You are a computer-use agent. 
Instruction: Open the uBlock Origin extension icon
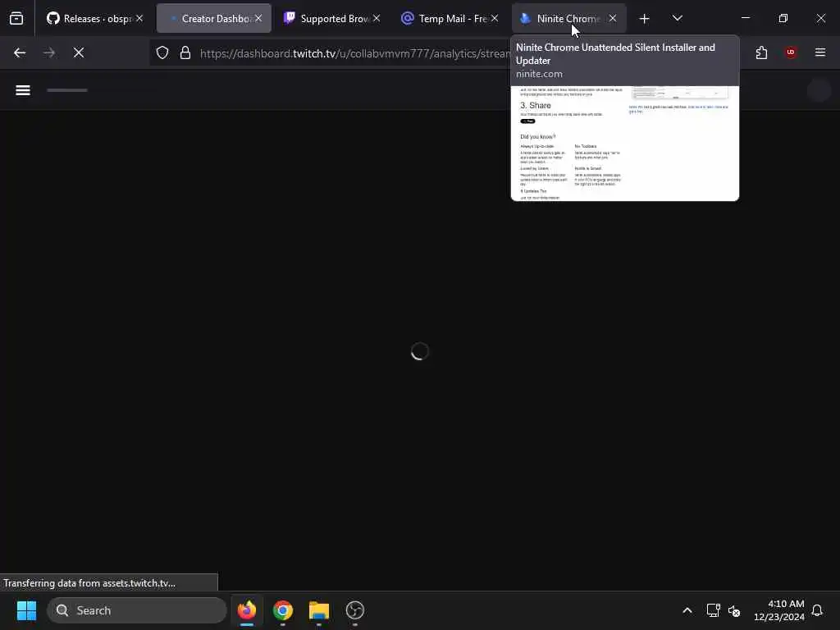791,52
